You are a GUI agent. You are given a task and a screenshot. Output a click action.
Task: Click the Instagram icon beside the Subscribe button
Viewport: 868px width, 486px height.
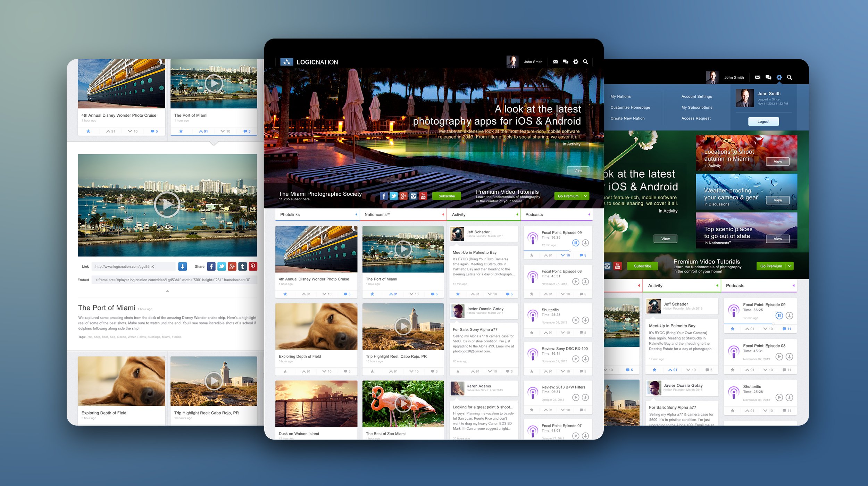[413, 196]
